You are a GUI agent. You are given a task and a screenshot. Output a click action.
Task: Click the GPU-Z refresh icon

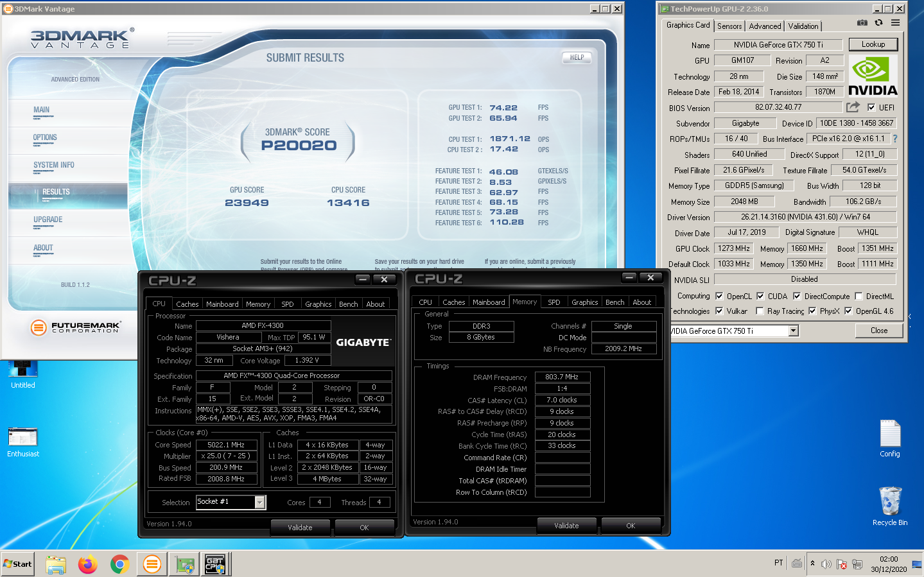tap(878, 23)
